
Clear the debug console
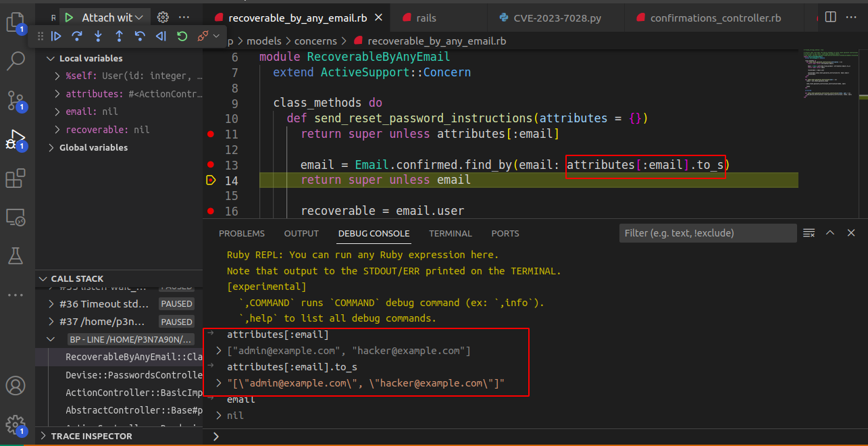pos(809,233)
